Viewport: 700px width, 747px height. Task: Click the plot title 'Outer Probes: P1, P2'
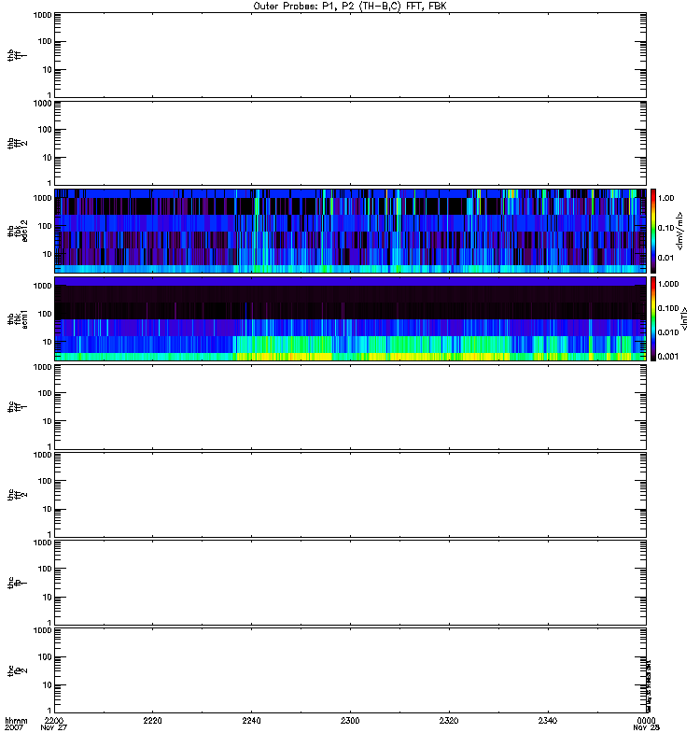click(350, 6)
